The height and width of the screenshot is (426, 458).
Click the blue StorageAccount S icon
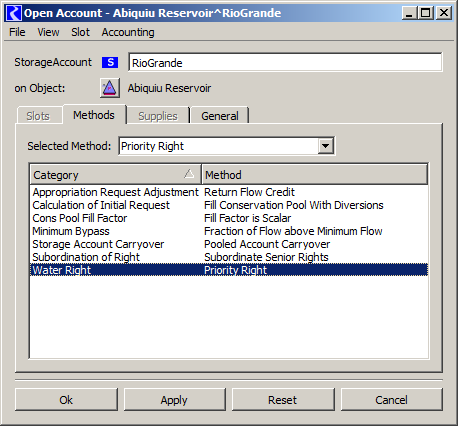(110, 62)
